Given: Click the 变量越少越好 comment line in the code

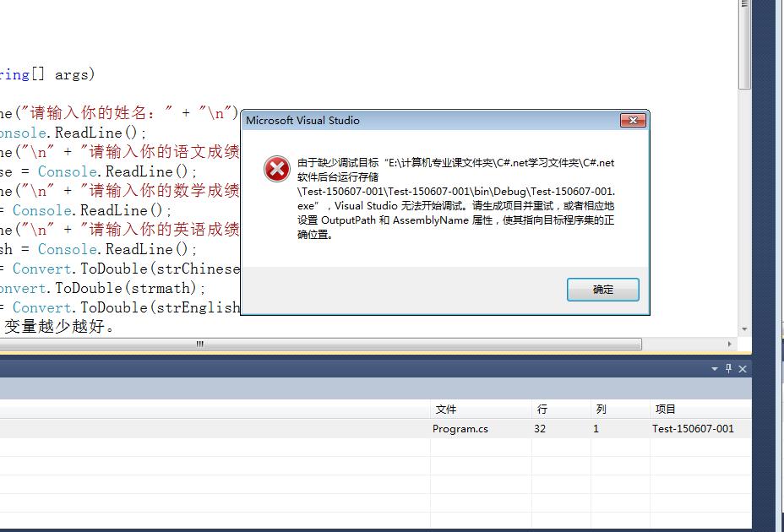Looking at the screenshot, I should coord(59,326).
